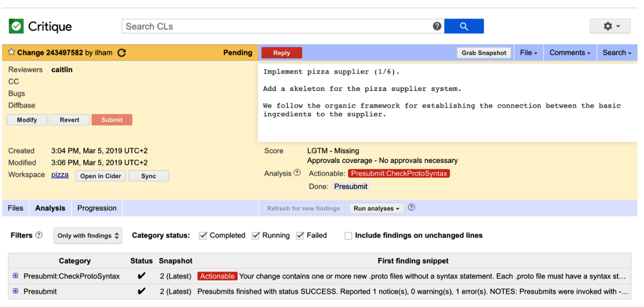This screenshot has height=307, width=644.
Task: Click the Presubmit:CheckProtoSyntax category cell
Action: click(71, 276)
